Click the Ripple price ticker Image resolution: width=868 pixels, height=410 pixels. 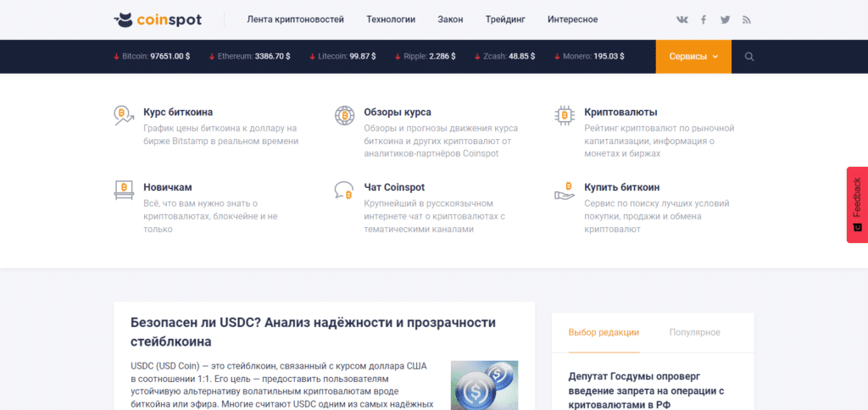426,57
